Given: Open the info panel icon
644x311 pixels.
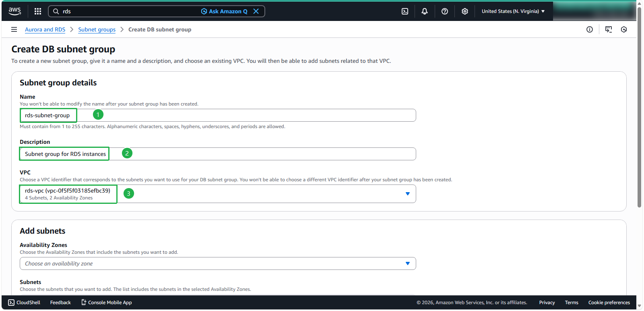Looking at the screenshot, I should coord(590,29).
